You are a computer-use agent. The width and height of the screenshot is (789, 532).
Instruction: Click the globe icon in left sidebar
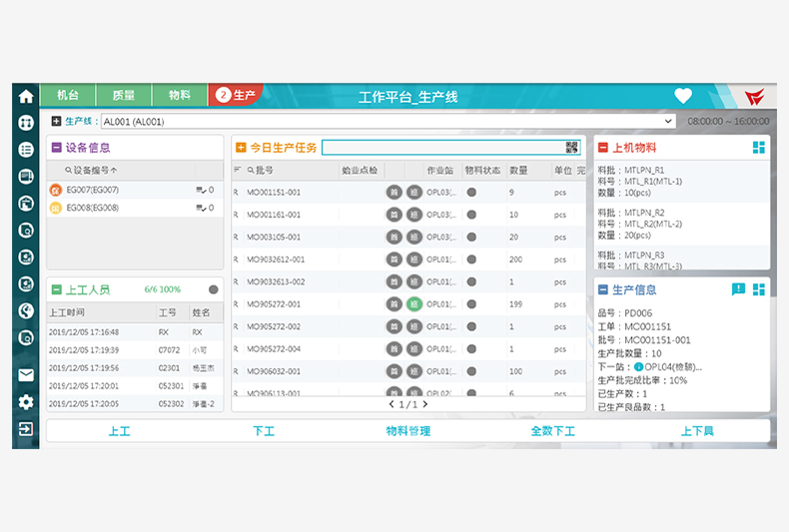point(26,310)
